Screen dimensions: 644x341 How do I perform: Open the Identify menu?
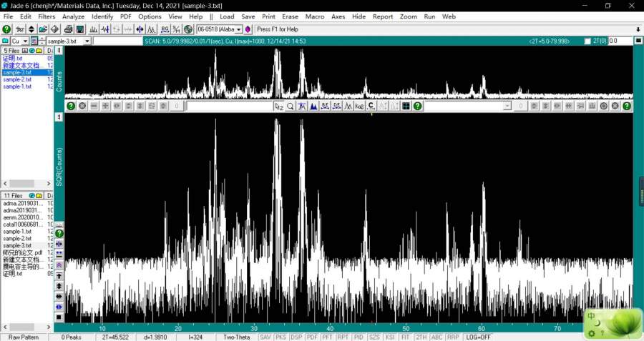pyautogui.click(x=102, y=16)
